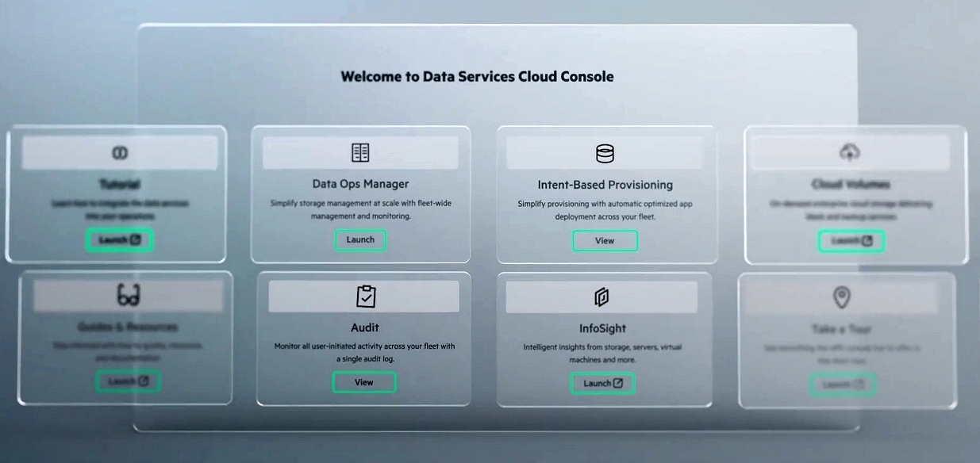This screenshot has height=463, width=980.
Task: Open the Audit View button
Action: click(x=363, y=382)
